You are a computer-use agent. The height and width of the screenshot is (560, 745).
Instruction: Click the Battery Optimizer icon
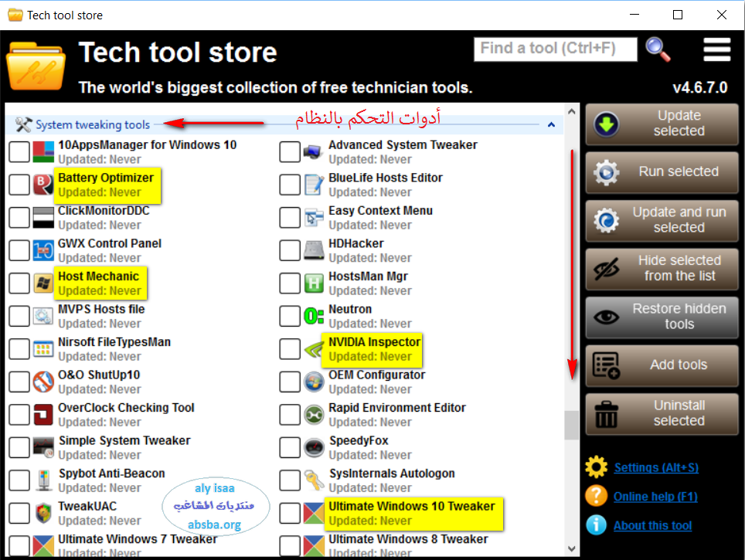point(43,185)
